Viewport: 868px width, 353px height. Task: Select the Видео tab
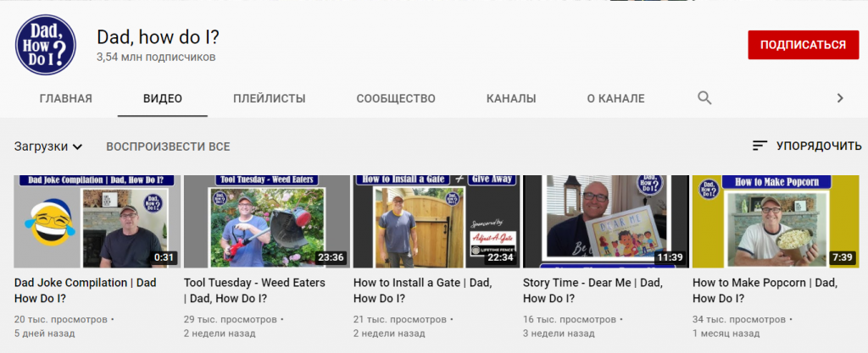click(163, 98)
